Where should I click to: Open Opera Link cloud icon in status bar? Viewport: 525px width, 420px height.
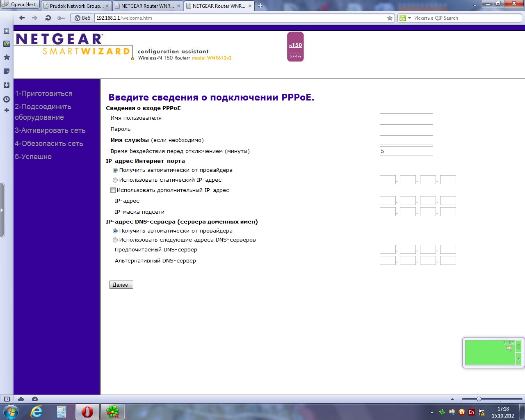tap(21, 399)
